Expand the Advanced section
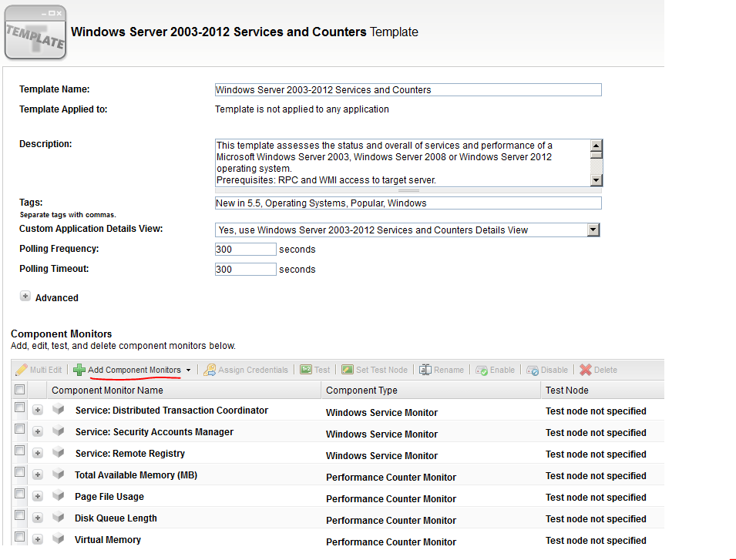The width and height of the screenshot is (736, 560). [25, 296]
